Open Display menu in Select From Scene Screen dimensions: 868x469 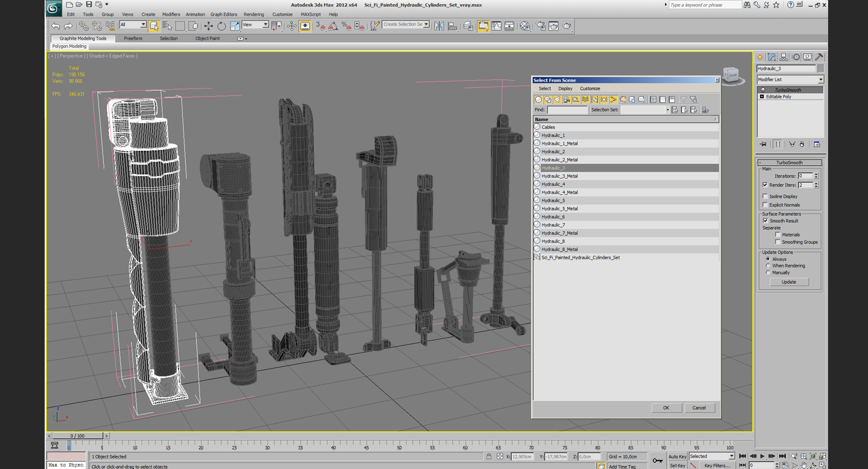click(565, 89)
